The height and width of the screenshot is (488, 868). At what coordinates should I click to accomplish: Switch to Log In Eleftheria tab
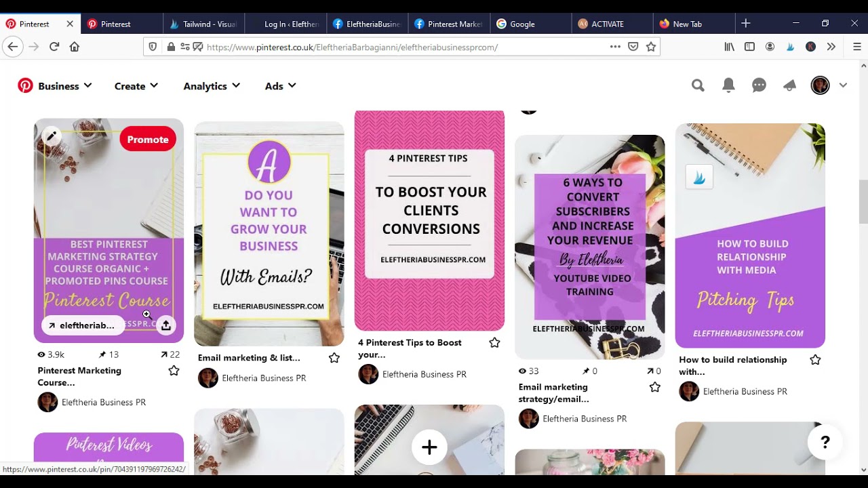tap(285, 24)
